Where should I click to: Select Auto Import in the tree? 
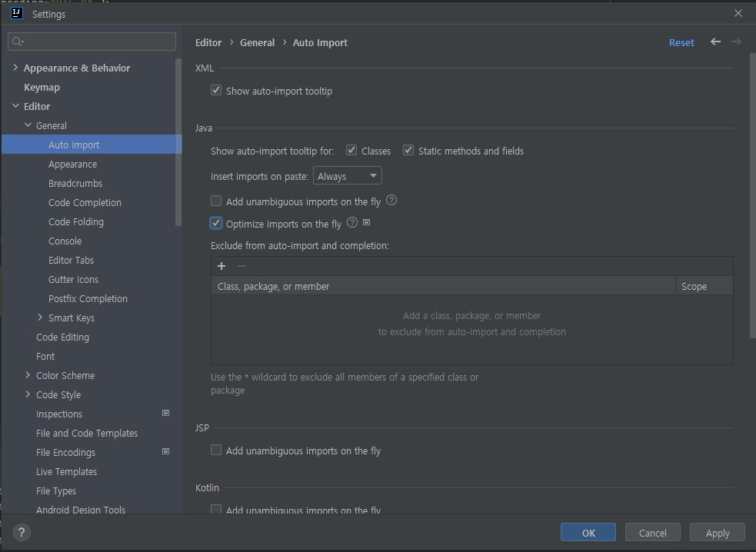pos(92,145)
